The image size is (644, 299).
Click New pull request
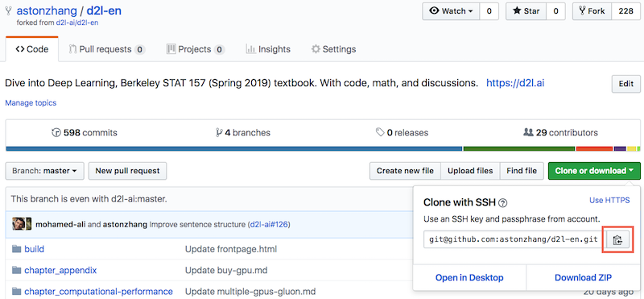pos(127,171)
